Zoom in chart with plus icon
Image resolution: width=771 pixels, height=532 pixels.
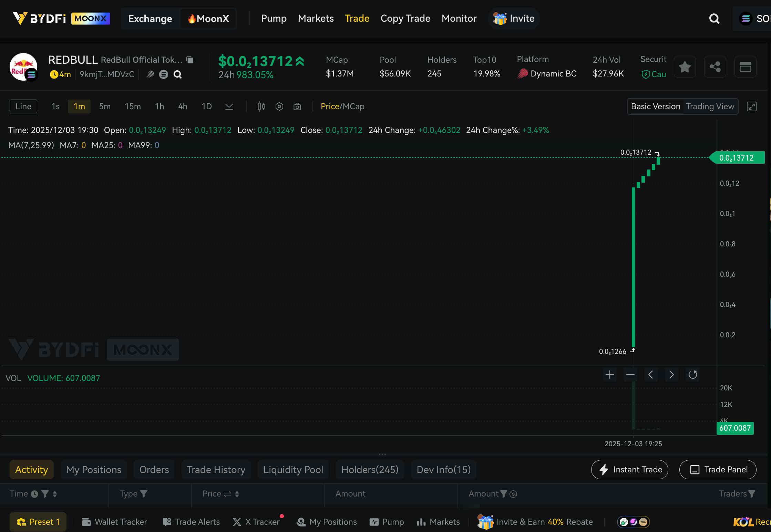pyautogui.click(x=609, y=375)
